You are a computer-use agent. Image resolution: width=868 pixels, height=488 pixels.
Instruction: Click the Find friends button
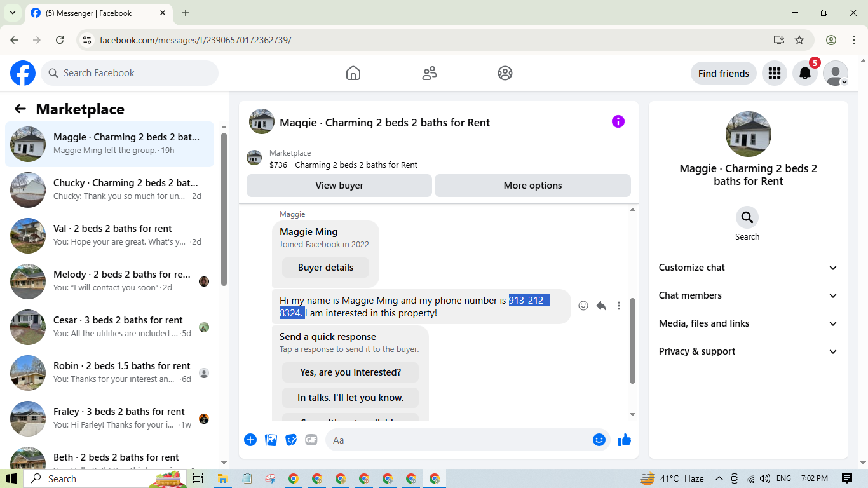tap(724, 73)
